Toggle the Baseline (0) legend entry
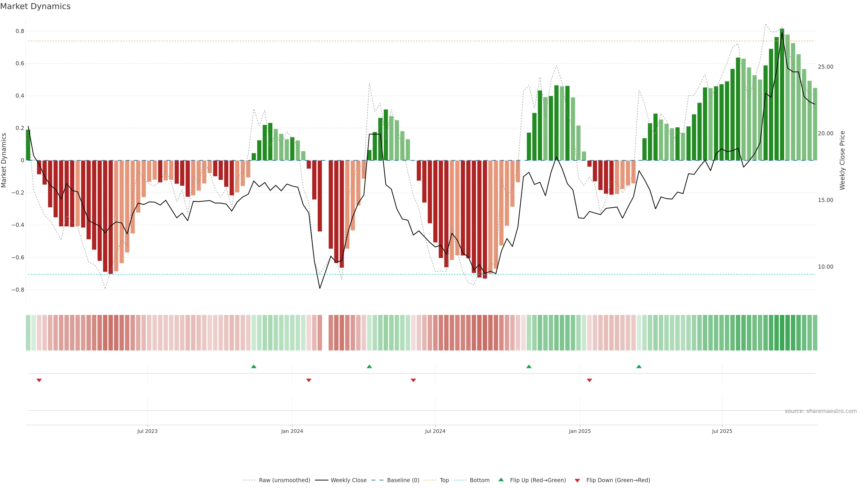This screenshot has width=868, height=488. pyautogui.click(x=403, y=480)
